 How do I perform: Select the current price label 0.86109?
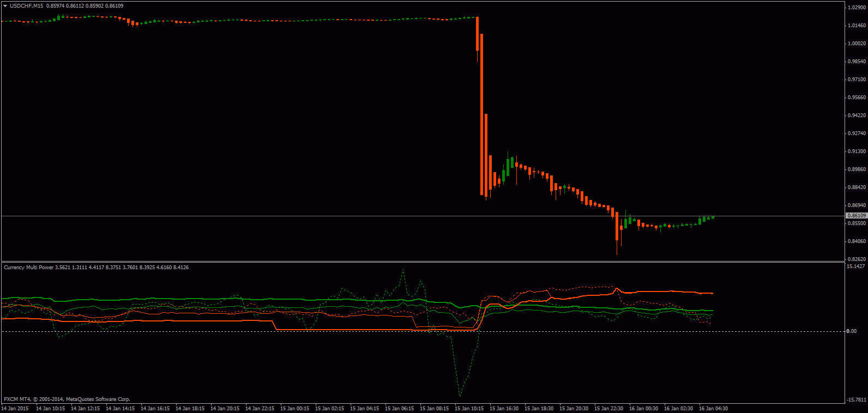tap(856, 216)
